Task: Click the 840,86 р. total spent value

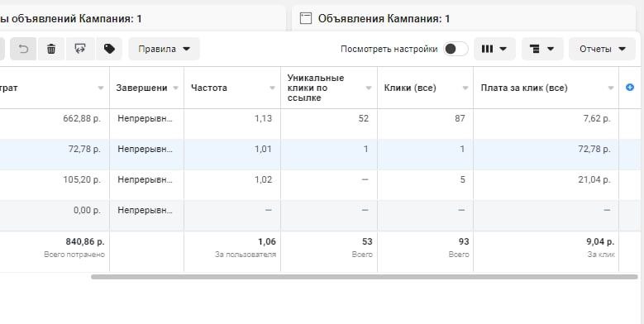Action: pos(85,241)
